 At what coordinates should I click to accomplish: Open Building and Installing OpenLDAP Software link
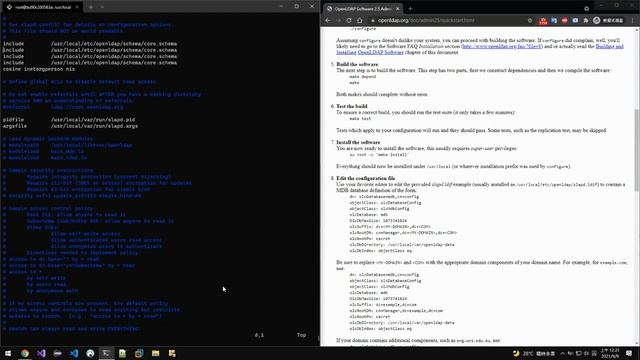480,49
